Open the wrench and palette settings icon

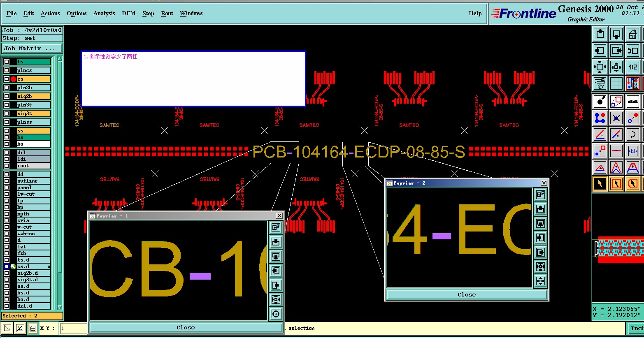coord(600,83)
